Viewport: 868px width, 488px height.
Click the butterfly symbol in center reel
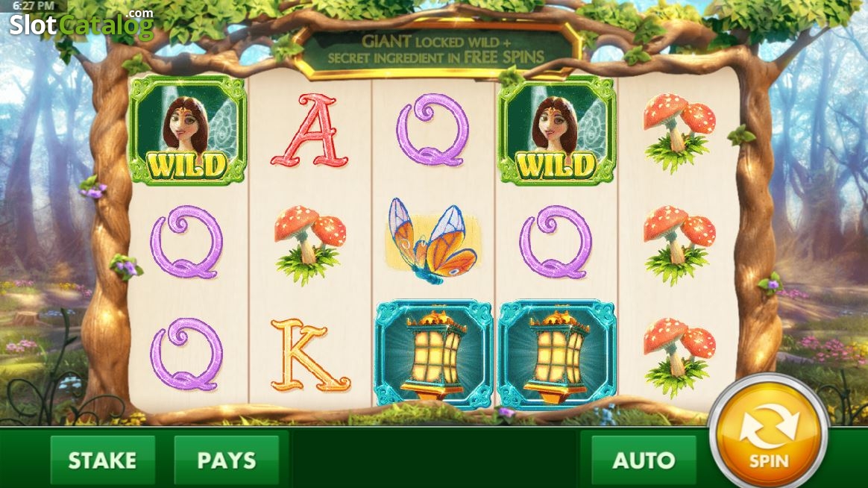pyautogui.click(x=433, y=241)
